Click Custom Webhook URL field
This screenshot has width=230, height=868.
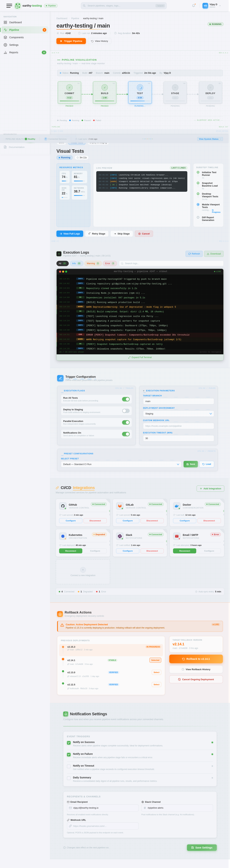(179, 426)
